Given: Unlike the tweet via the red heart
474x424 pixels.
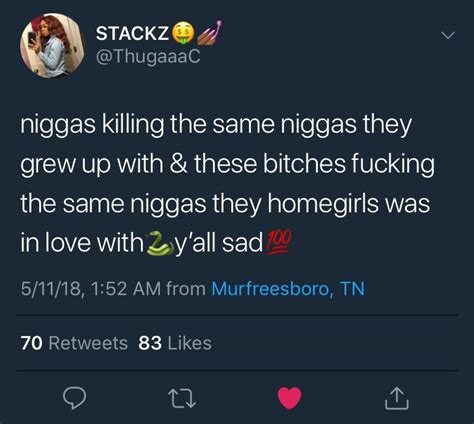Looking at the screenshot, I should 290,398.
